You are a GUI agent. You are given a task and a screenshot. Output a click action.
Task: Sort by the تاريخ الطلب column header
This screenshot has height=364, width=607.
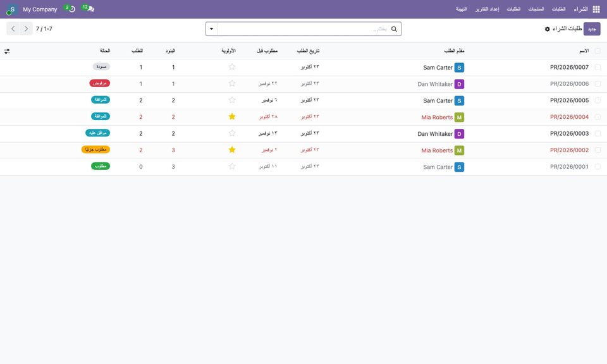[308, 51]
